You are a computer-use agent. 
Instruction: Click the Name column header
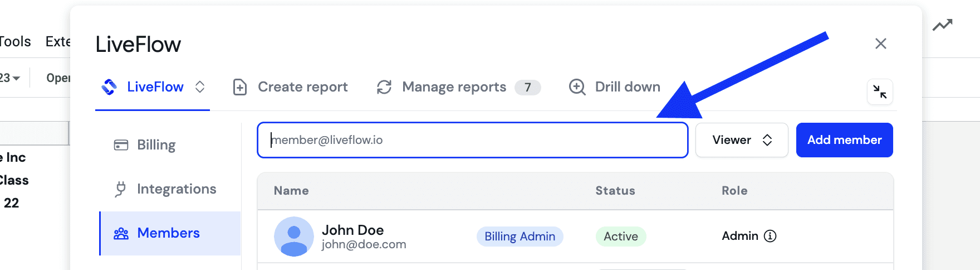tap(291, 191)
